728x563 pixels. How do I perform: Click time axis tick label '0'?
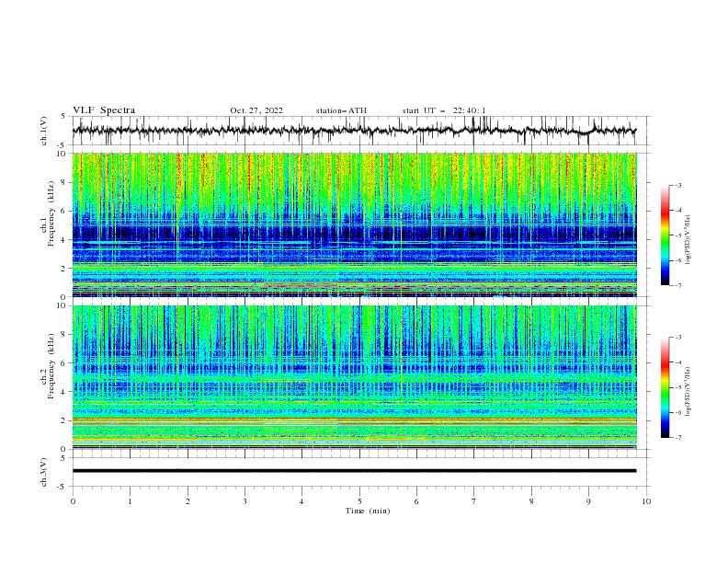click(x=73, y=501)
